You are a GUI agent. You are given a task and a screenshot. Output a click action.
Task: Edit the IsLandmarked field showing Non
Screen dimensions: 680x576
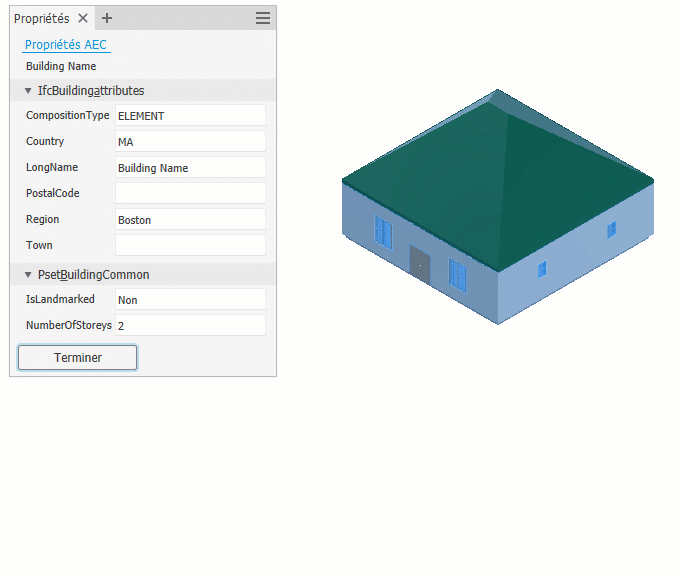190,299
